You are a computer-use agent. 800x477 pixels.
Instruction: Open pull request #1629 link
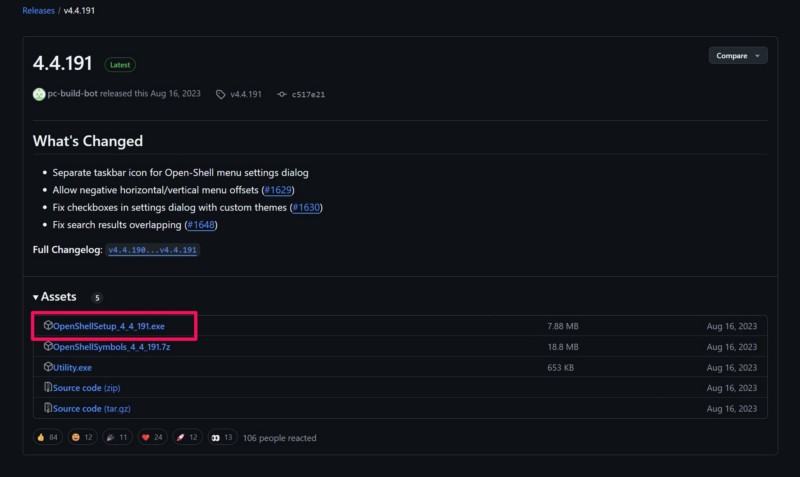tap(278, 190)
